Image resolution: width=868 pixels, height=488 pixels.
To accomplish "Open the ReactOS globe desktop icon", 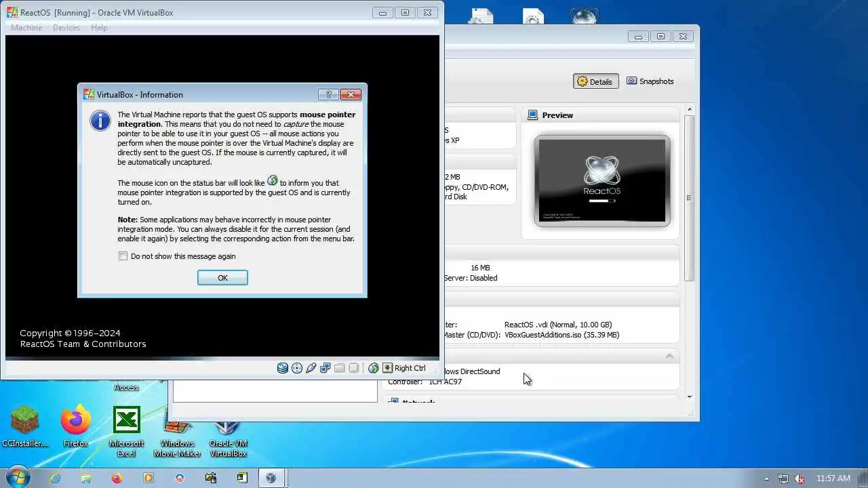I will pos(585,16).
